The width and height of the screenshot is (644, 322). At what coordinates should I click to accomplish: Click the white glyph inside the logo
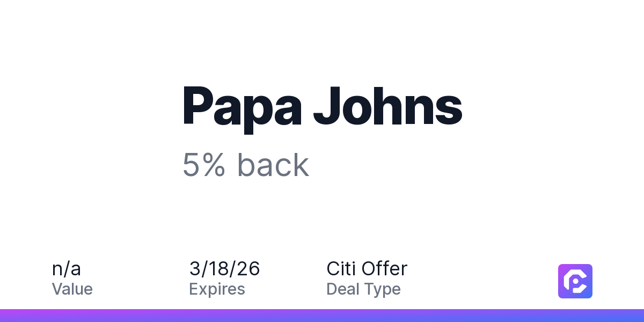coord(575,281)
